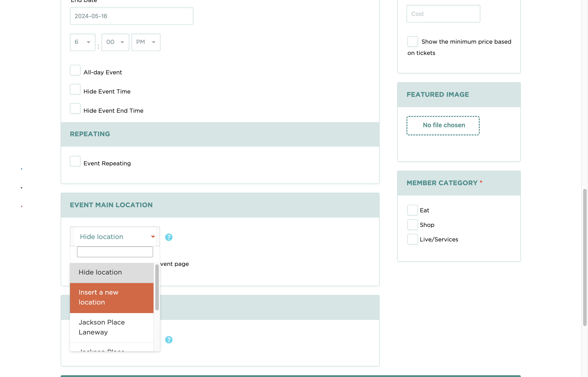Image resolution: width=588 pixels, height=377 pixels.
Task: Select the Eat member category
Action: pyautogui.click(x=412, y=210)
